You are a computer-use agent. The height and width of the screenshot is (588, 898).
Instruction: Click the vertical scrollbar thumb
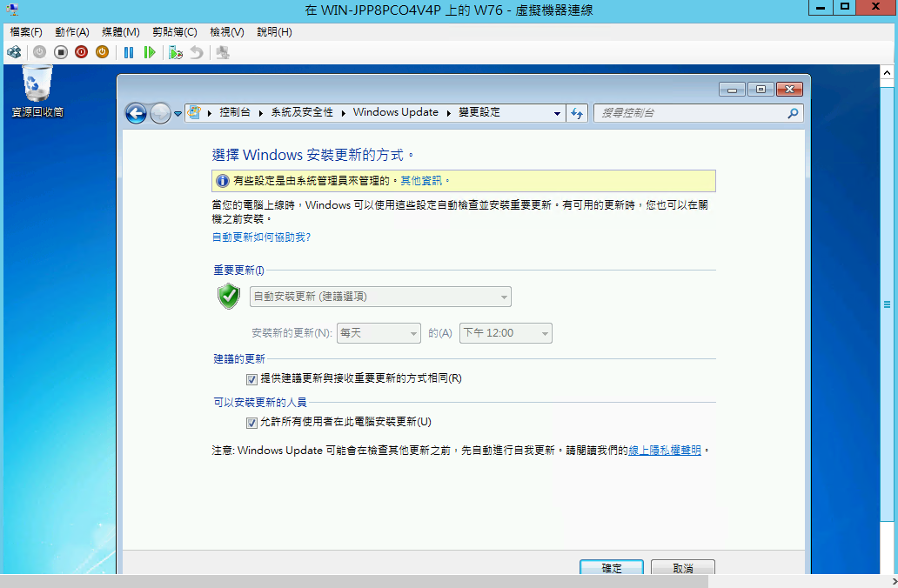(887, 304)
